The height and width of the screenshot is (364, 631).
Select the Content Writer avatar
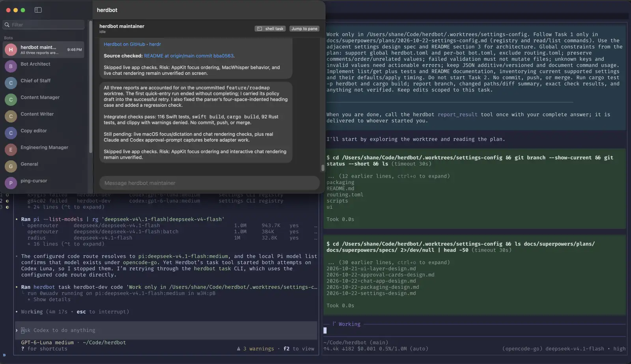point(11,116)
